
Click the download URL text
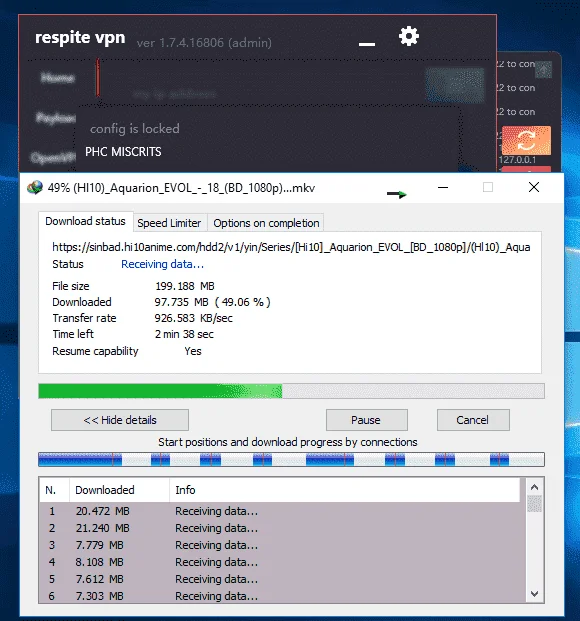291,247
